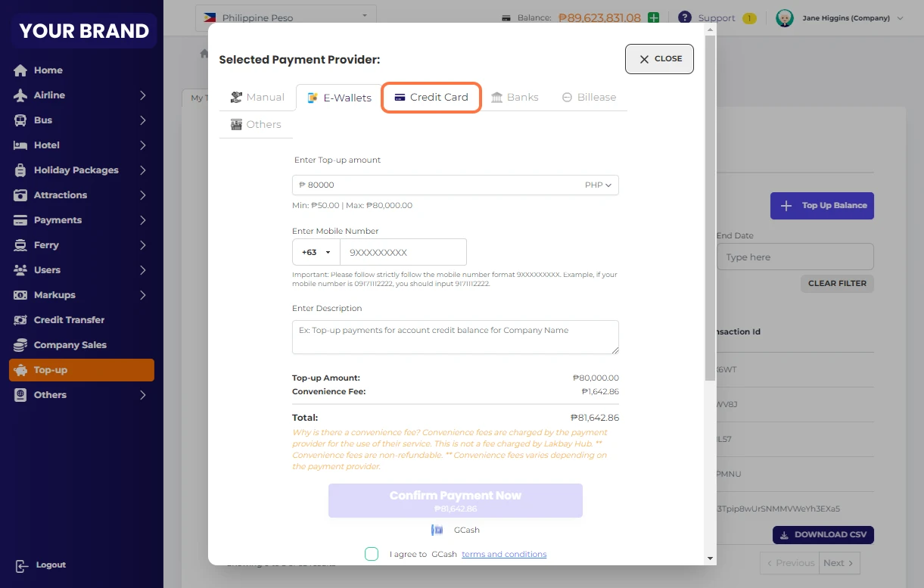Select the Banks payment tab
The image size is (924, 588).
(515, 98)
